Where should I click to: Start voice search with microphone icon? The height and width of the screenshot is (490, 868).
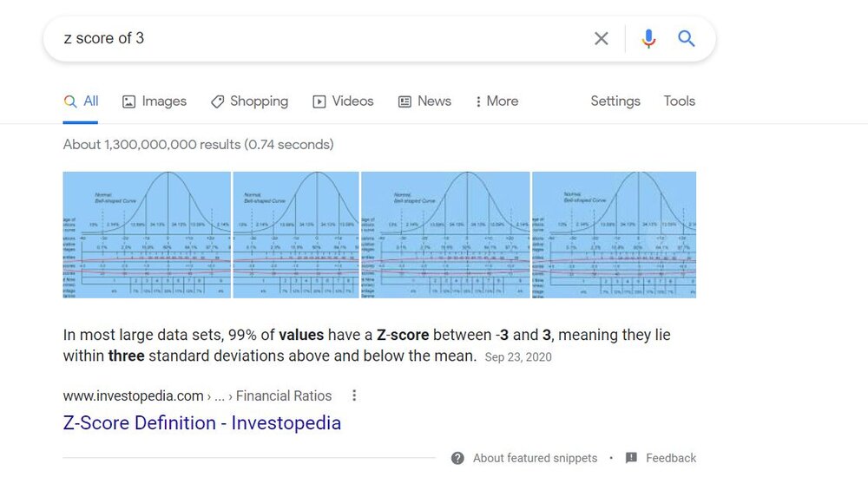point(648,38)
